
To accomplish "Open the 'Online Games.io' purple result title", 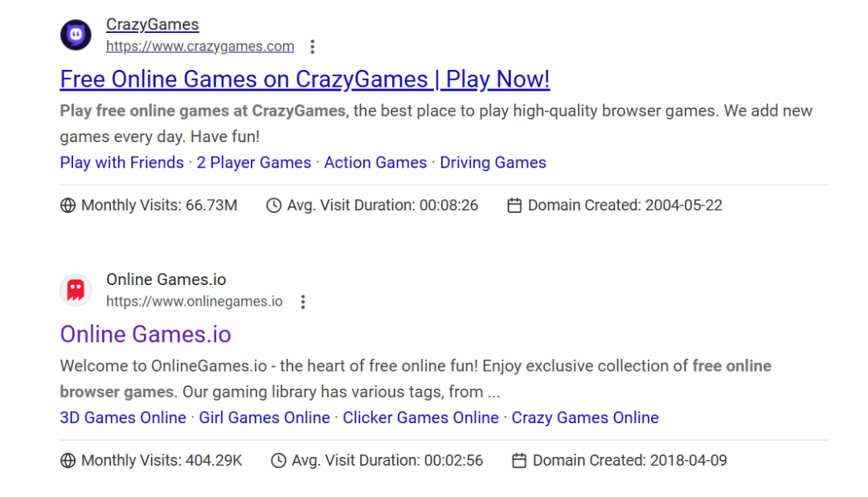I will click(145, 335).
